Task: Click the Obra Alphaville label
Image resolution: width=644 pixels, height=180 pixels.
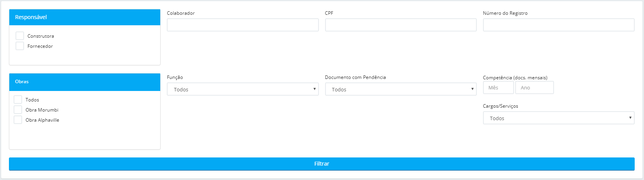Action: tap(42, 120)
